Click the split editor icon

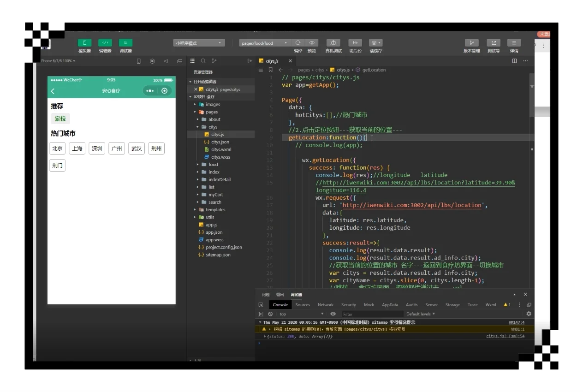pos(514,61)
